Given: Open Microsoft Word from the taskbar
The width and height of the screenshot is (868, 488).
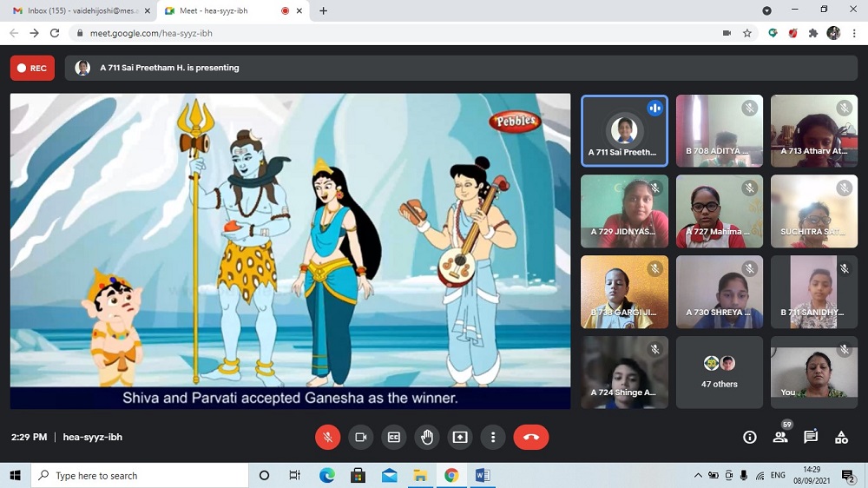Looking at the screenshot, I should click(x=483, y=476).
